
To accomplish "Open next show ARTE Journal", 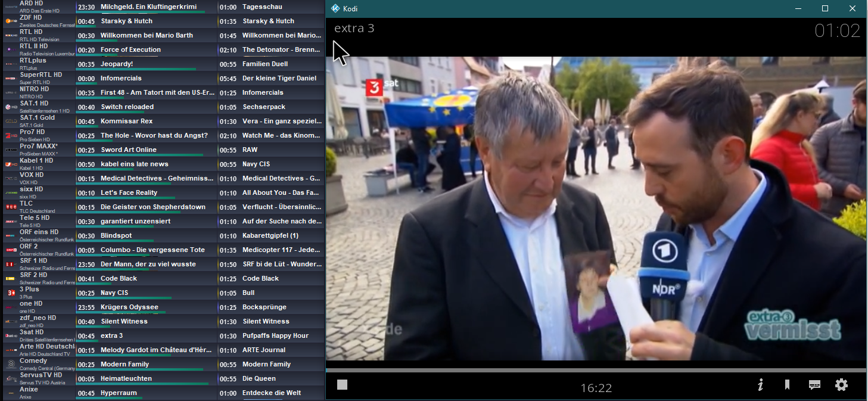I will tap(264, 350).
